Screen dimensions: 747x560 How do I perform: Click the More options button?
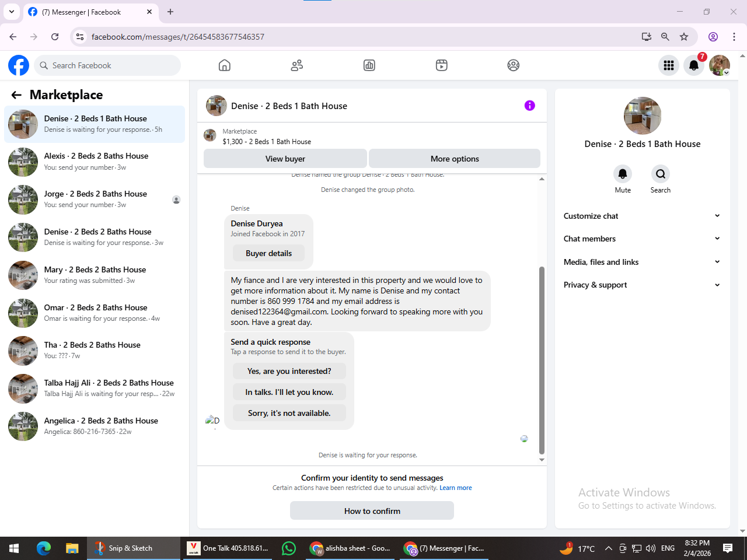[x=455, y=159]
